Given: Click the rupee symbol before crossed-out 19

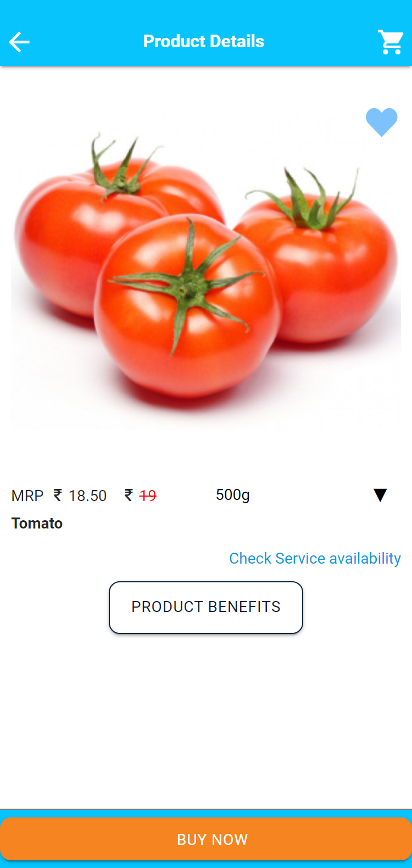Looking at the screenshot, I should click(x=129, y=495).
